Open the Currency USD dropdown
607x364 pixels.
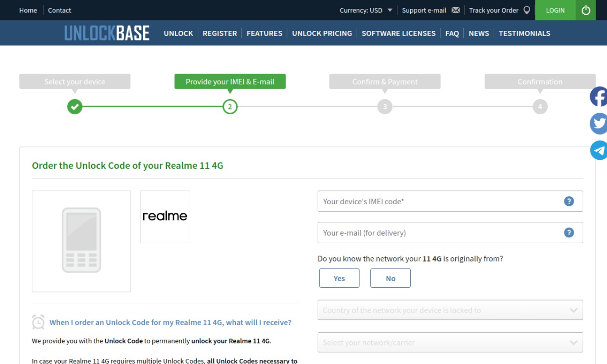[x=366, y=10]
